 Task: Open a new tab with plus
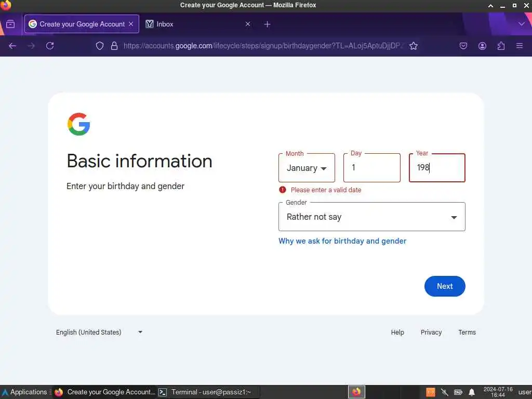[267, 24]
